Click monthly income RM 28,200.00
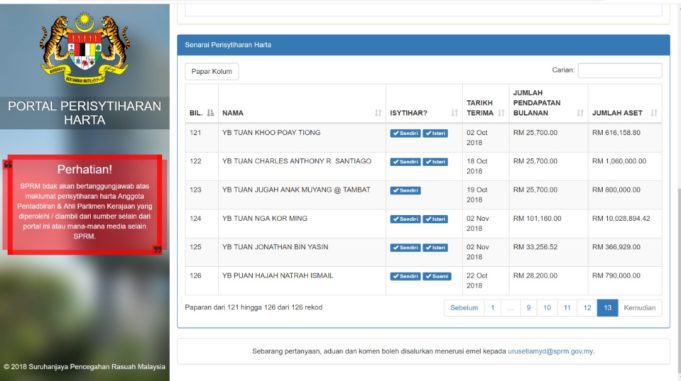Screen dimensions: 681x381 click(535, 275)
